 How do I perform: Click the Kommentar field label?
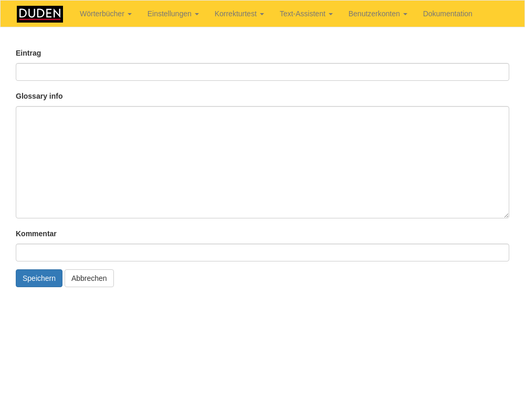coord(36,234)
